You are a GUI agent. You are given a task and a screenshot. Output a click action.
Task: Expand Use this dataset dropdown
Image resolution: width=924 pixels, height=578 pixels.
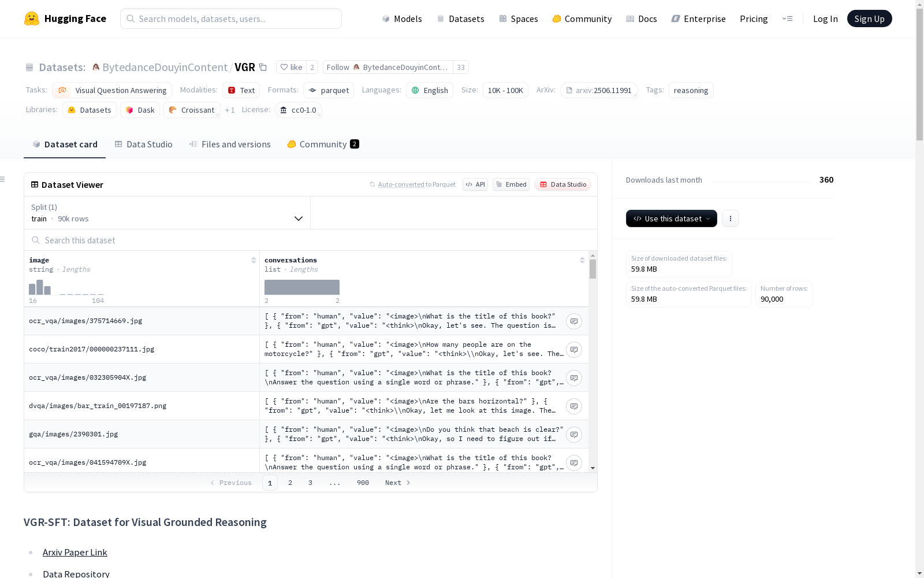(x=672, y=218)
